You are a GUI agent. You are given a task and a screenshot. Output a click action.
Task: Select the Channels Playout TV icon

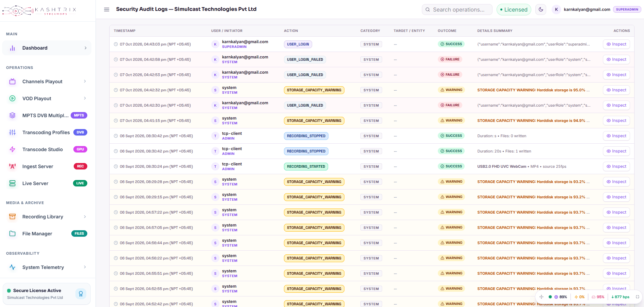tap(13, 82)
